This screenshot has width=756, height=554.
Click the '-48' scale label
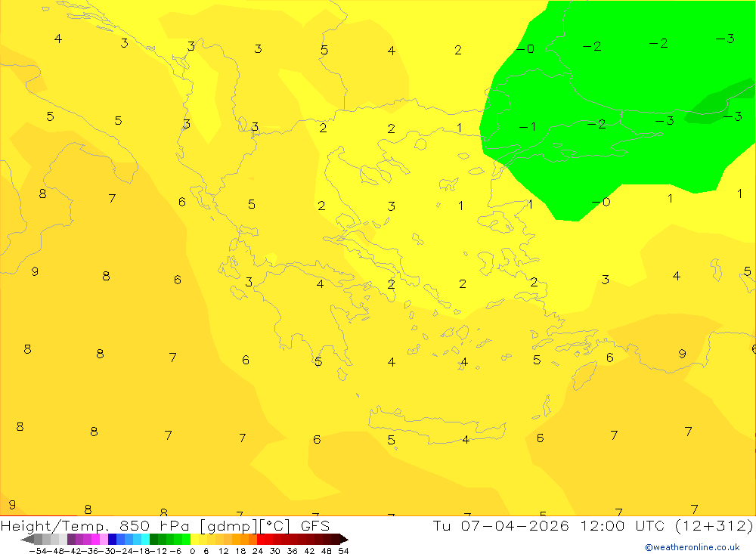click(54, 551)
